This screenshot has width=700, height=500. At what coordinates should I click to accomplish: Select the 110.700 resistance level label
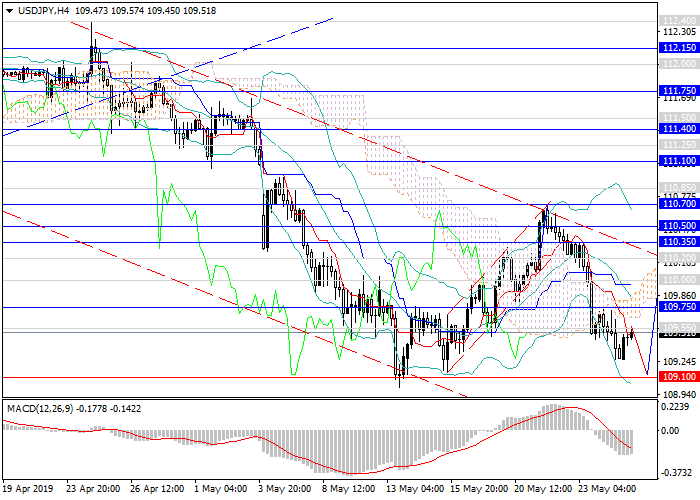click(678, 204)
